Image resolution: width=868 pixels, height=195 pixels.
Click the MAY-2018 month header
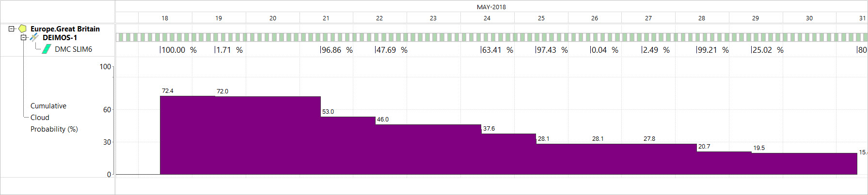click(x=491, y=7)
